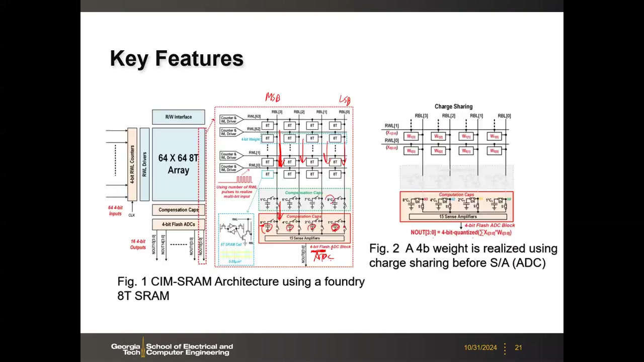Click the "Fig. 1 CIM-SRAM Architecture" caption
This screenshot has width=644, height=362.
[x=241, y=289]
